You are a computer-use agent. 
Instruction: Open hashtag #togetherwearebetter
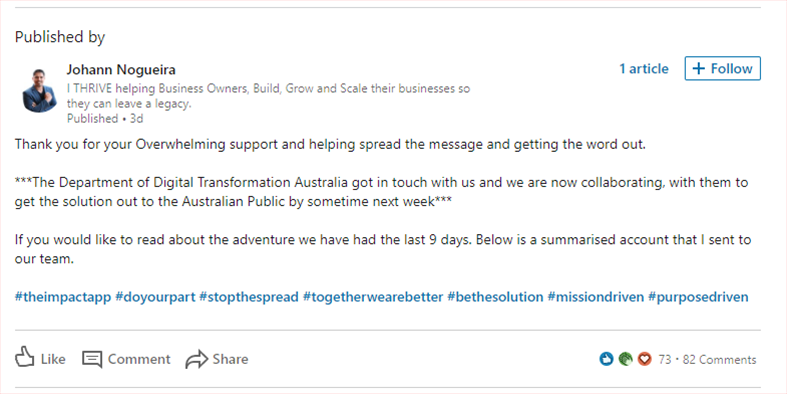373,297
